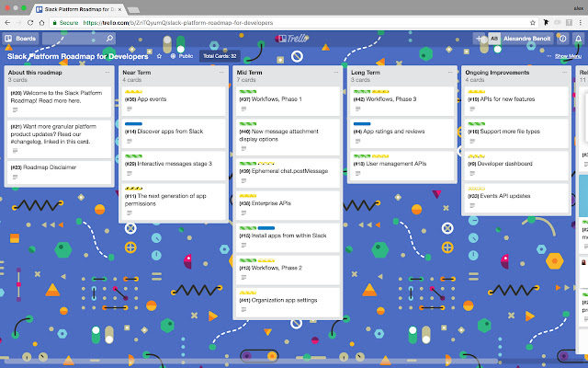Click description icon on User management APIs card
The image size is (588, 368).
click(357, 174)
